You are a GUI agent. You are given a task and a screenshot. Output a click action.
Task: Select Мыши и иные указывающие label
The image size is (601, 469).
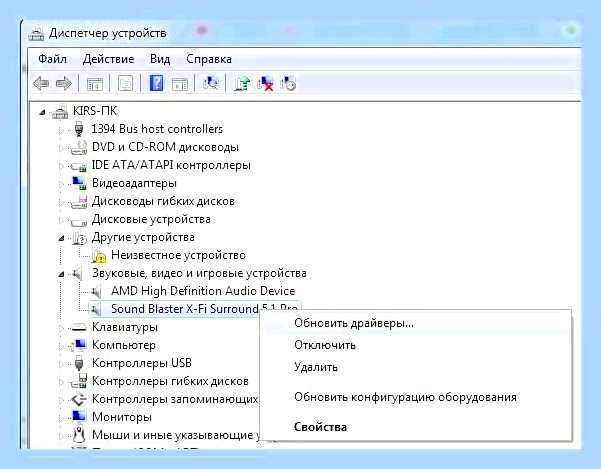pos(172,435)
